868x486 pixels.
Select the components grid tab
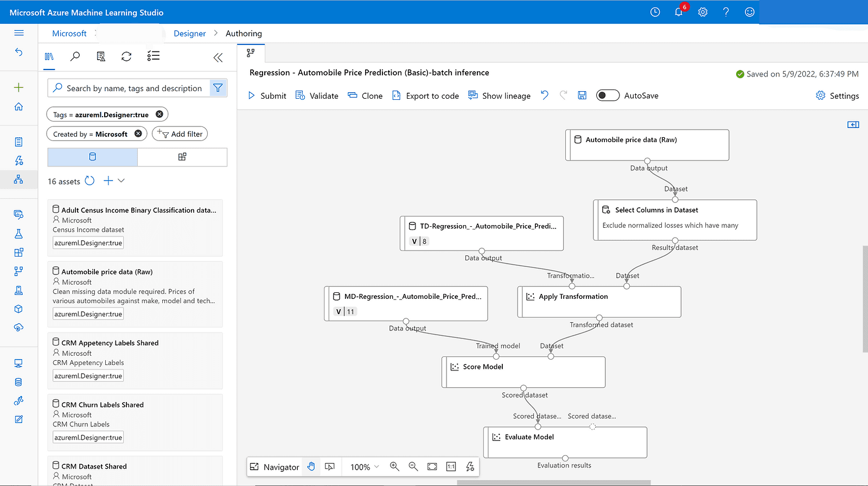click(182, 157)
